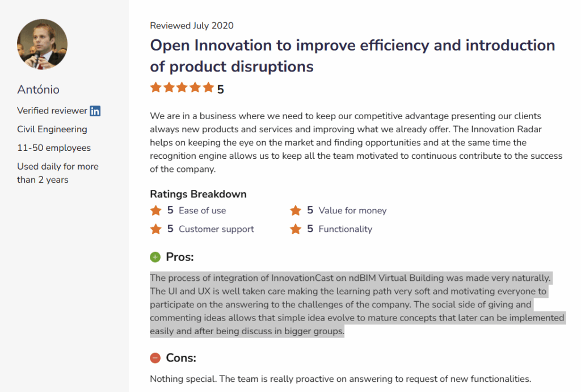Click the Verified reviewer label

52,111
